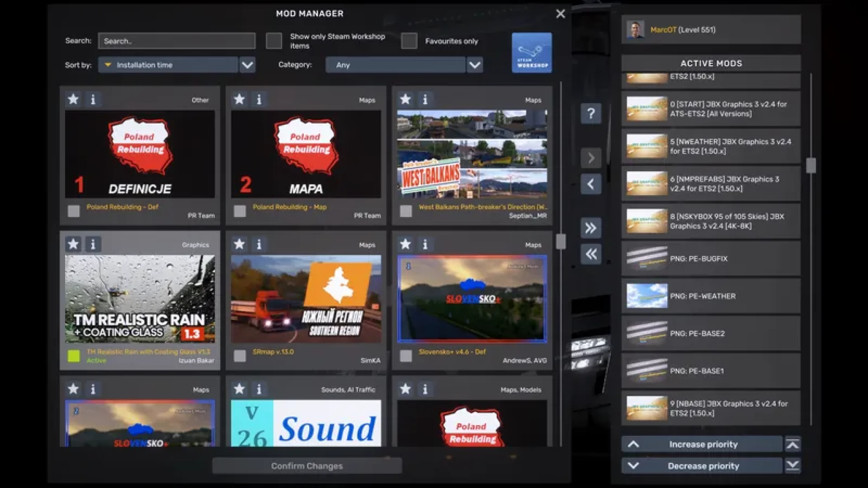Enable Favourites only checkbox

(x=409, y=41)
